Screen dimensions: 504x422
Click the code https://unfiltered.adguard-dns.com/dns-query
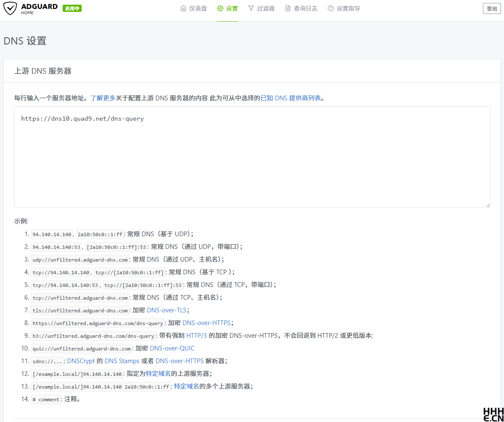click(98, 323)
